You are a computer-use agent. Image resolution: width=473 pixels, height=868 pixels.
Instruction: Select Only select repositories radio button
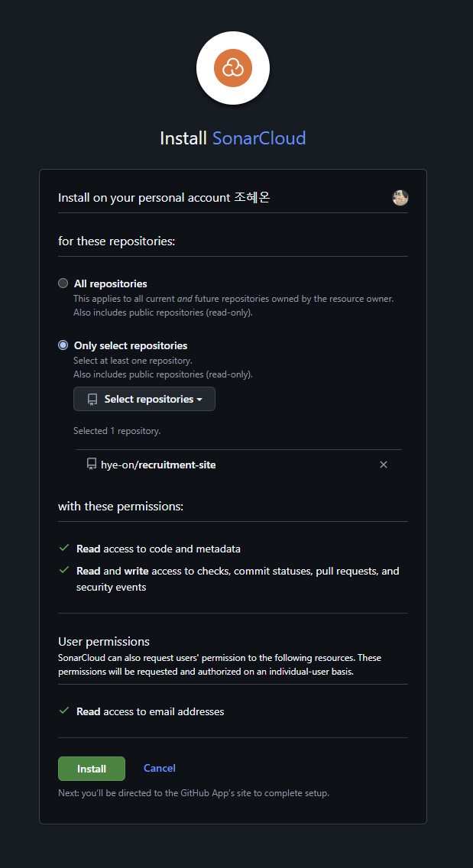tap(63, 345)
